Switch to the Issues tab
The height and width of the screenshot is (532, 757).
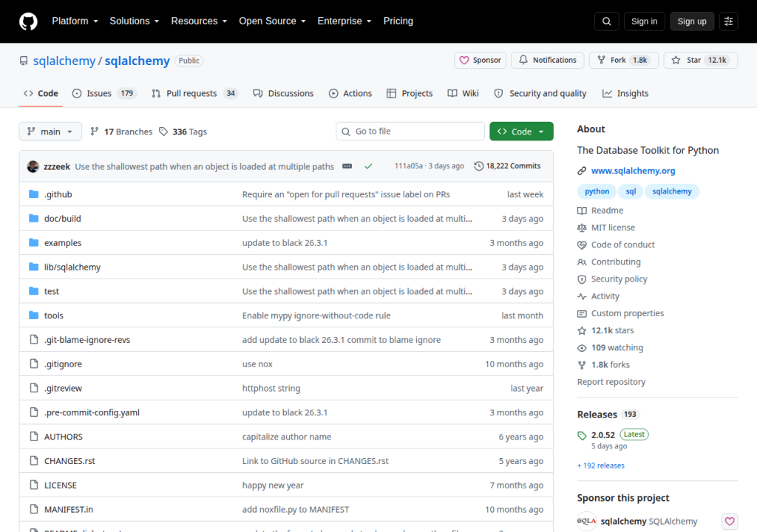(103, 93)
